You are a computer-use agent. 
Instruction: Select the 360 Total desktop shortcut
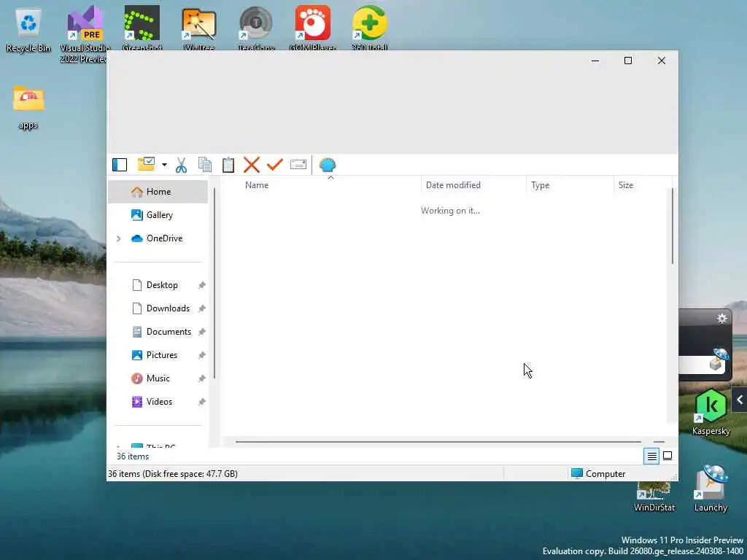point(369,28)
